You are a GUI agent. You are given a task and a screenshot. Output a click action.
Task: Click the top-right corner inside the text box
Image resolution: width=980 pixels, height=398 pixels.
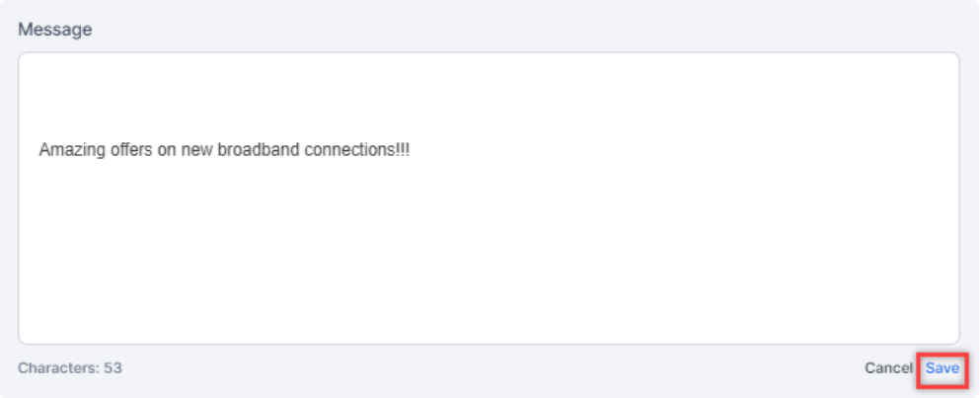coord(945,65)
